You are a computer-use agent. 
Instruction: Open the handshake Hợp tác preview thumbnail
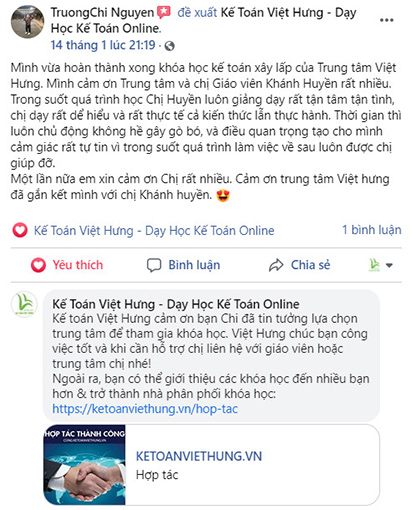(85, 465)
